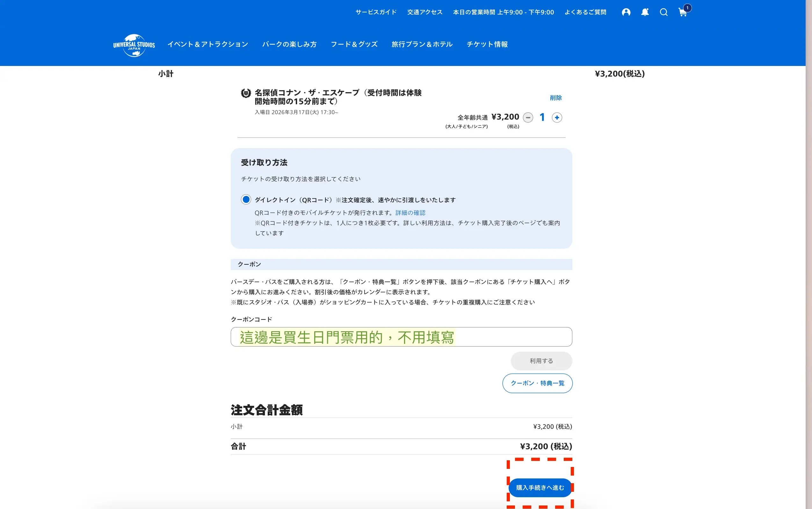Click the Conan ticket mascot icon

coord(246,93)
